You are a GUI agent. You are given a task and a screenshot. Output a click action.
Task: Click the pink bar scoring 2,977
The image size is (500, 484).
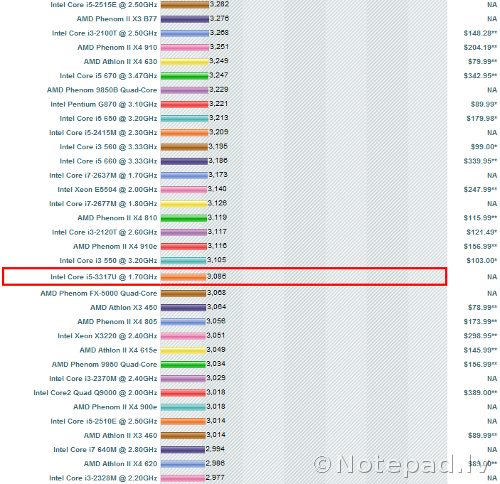183,478
